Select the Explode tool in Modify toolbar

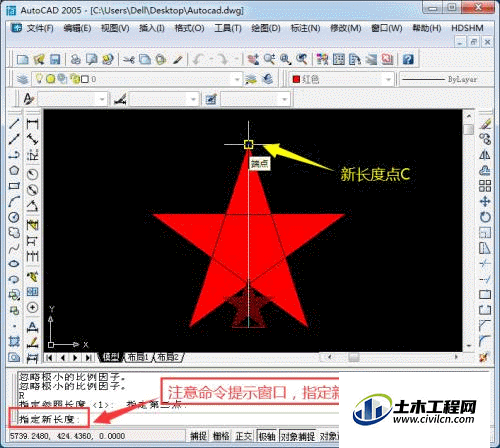[x=485, y=357]
